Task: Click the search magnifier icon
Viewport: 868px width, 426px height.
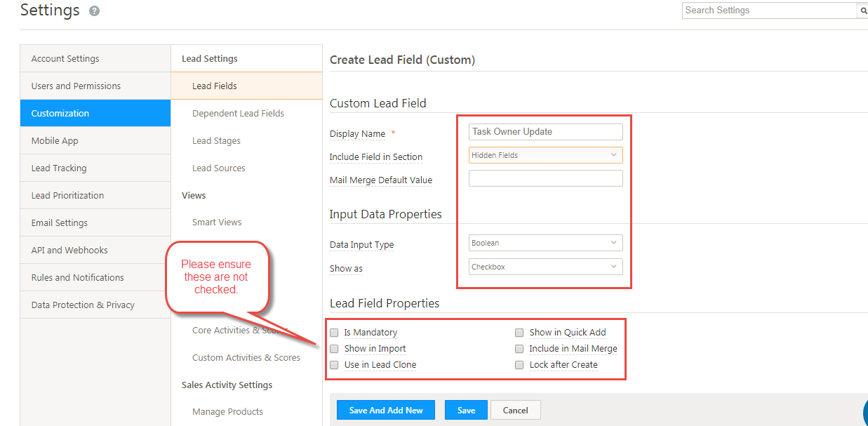Action: pos(862,11)
